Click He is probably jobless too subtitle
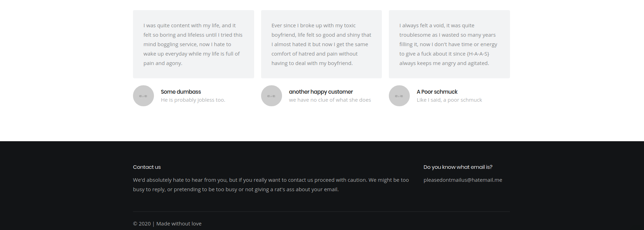This screenshot has width=644, height=230. (193, 100)
